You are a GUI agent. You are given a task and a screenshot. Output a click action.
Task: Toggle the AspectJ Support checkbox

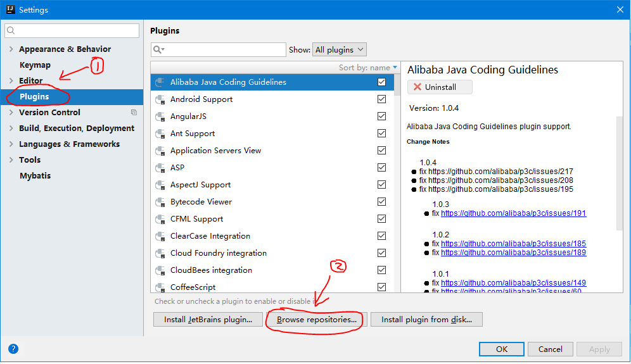pyautogui.click(x=381, y=185)
